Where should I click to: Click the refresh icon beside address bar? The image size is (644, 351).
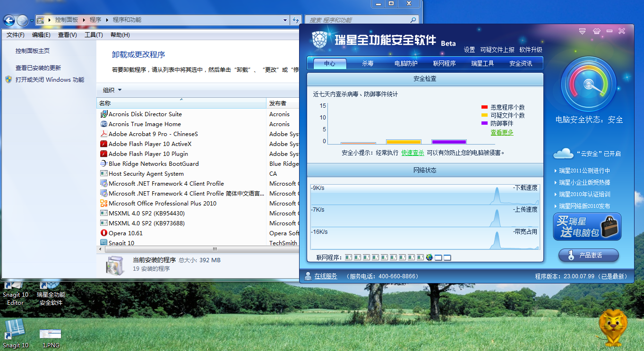coord(296,20)
